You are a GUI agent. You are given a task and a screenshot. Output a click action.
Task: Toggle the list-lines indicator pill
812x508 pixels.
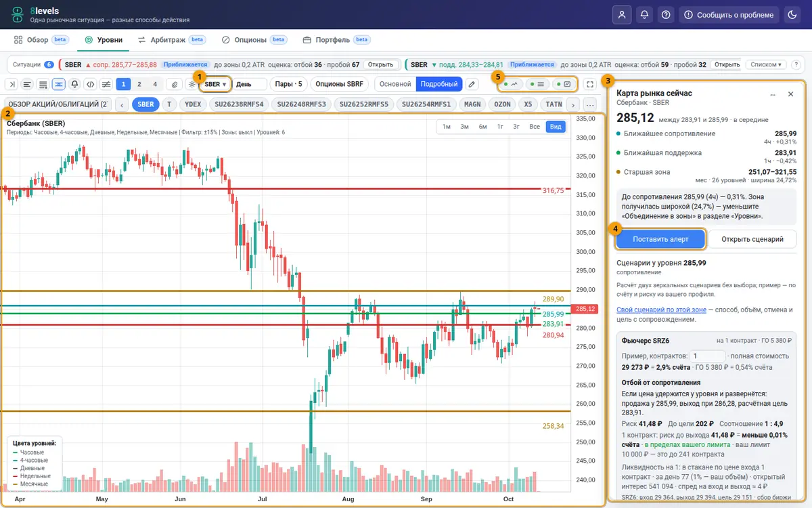(x=537, y=84)
